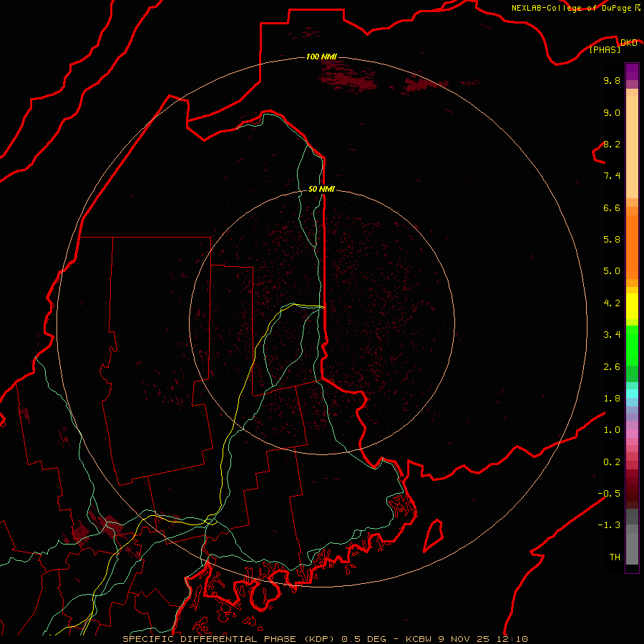Click the 2.6 scale value
This screenshot has height=644, width=644.
[x=612, y=367]
